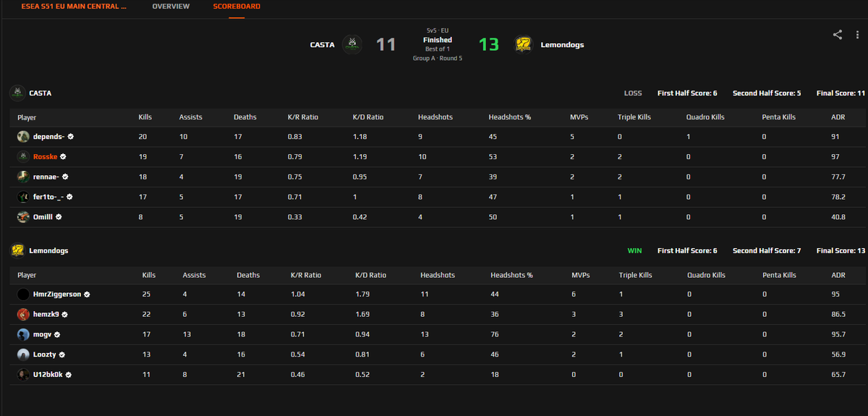Click the avatar of player HmrZiggerson
Screen dimensions: 868x416
click(x=24, y=294)
